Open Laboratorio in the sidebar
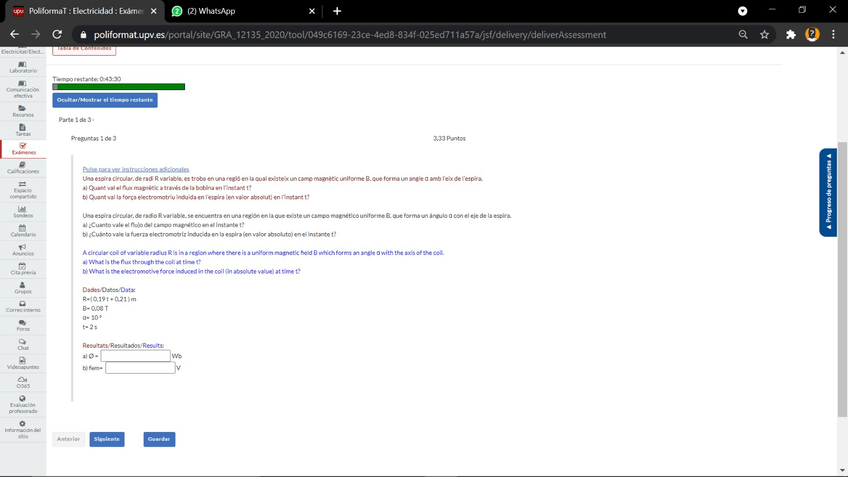848x477 pixels. (x=22, y=67)
